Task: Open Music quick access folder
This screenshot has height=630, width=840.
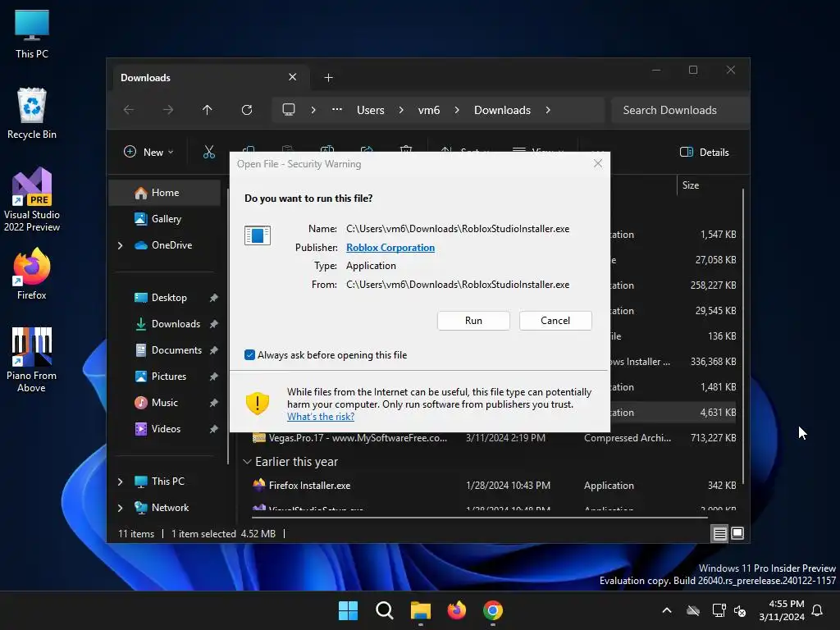Action: (164, 402)
